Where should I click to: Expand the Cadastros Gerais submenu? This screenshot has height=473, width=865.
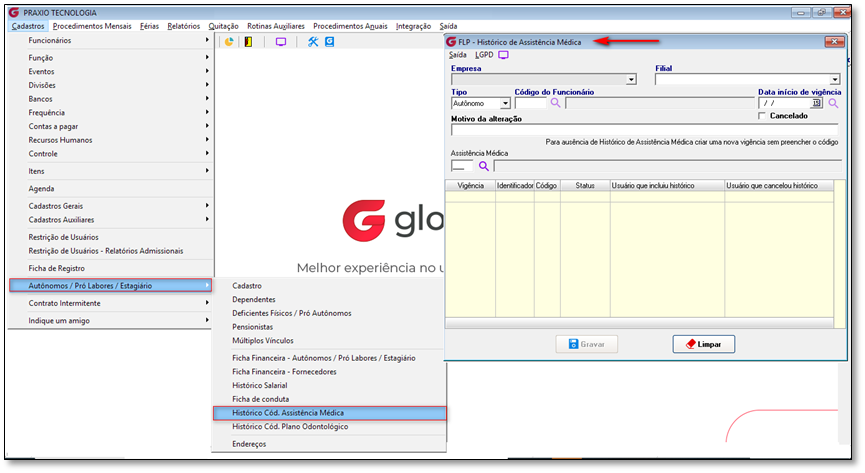coord(207,205)
